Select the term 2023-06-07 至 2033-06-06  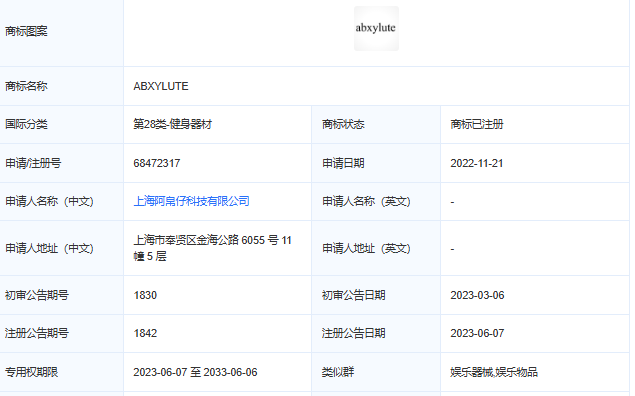[x=195, y=372]
